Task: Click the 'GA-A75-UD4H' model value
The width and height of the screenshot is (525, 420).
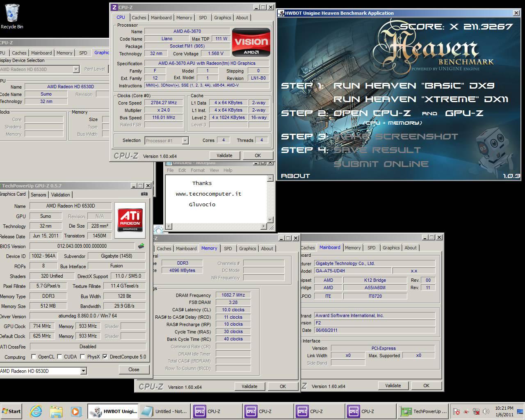Action: (x=353, y=271)
